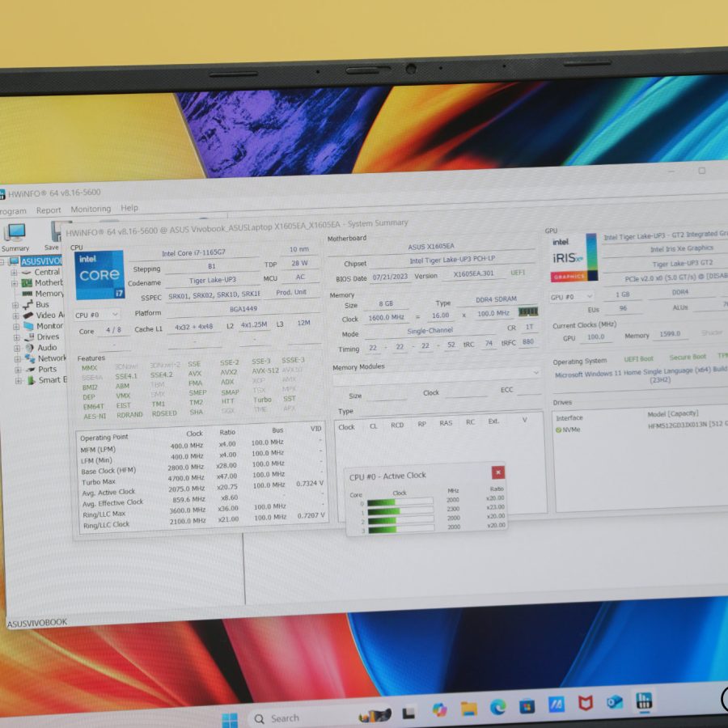Click the "DDR4 SDRAM" memory type value
The width and height of the screenshot is (728, 728).
[x=496, y=299]
